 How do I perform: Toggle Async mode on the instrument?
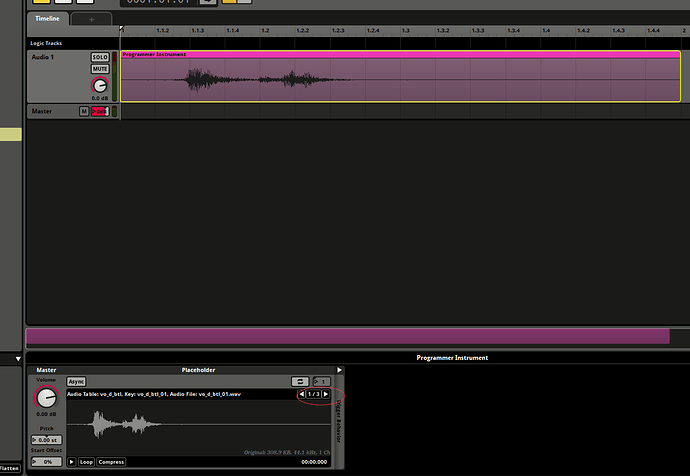(76, 381)
